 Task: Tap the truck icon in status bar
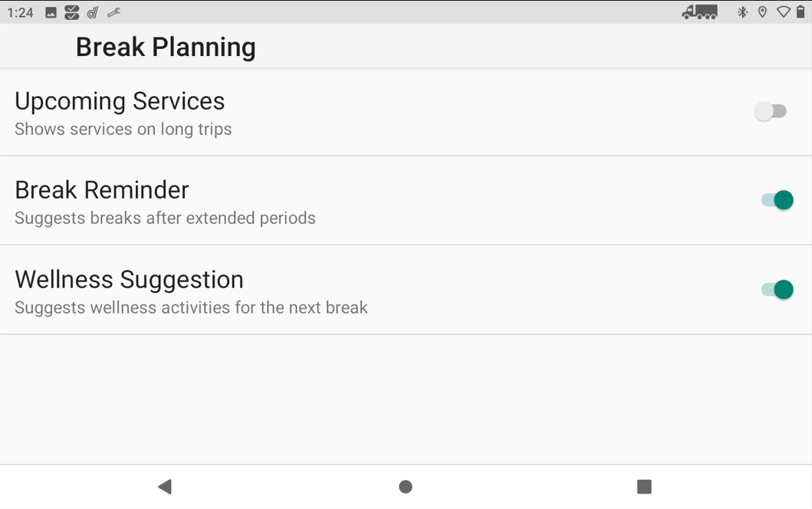700,12
